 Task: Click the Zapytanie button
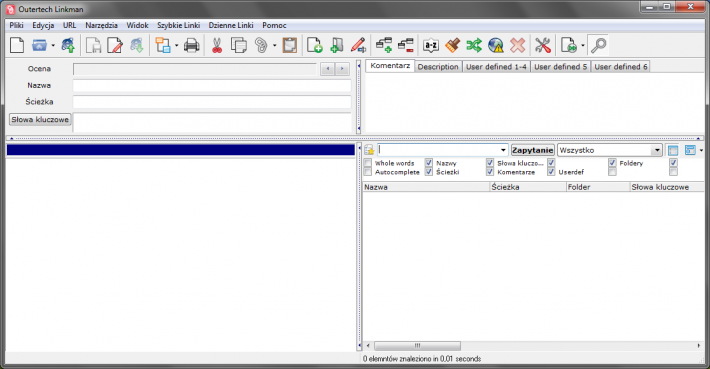coord(532,150)
